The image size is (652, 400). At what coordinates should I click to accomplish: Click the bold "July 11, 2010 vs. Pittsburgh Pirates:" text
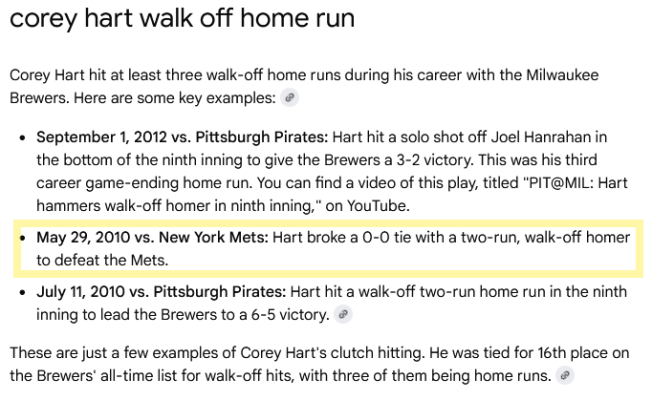coord(161,292)
